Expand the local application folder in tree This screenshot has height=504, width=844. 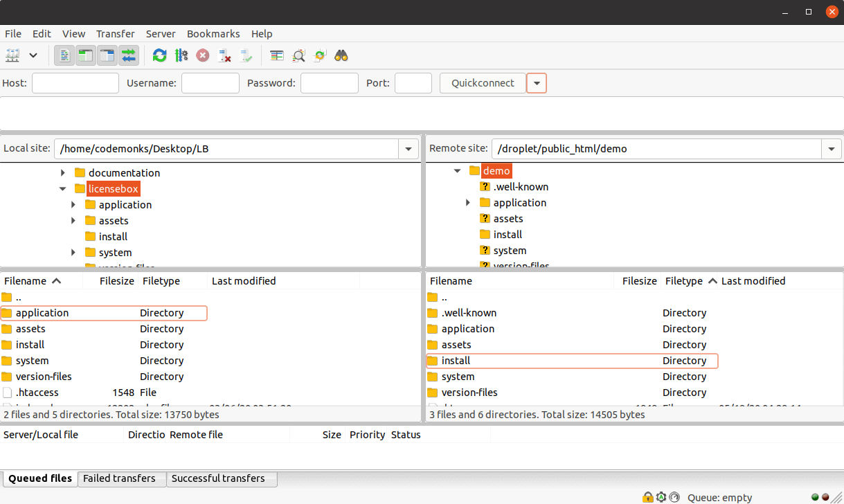pos(74,205)
